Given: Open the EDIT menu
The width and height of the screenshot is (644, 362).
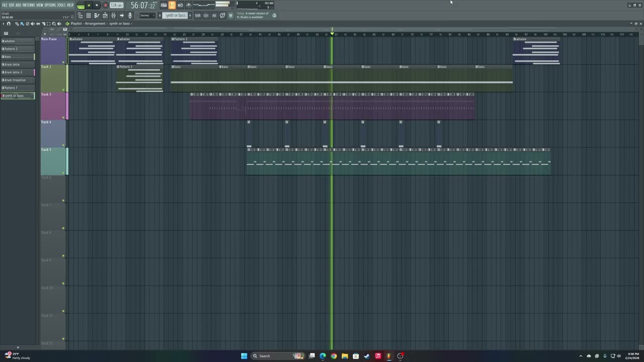Looking at the screenshot, I should pos(12,5).
